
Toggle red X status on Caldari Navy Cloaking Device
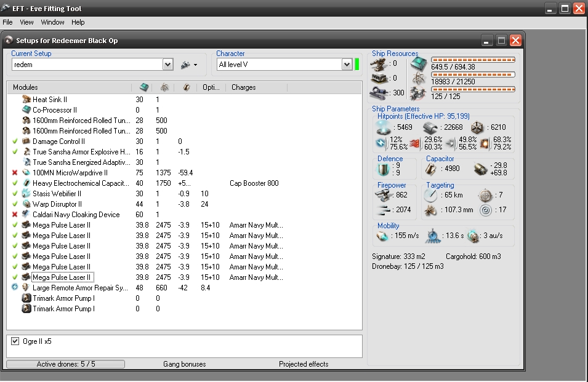pos(15,215)
